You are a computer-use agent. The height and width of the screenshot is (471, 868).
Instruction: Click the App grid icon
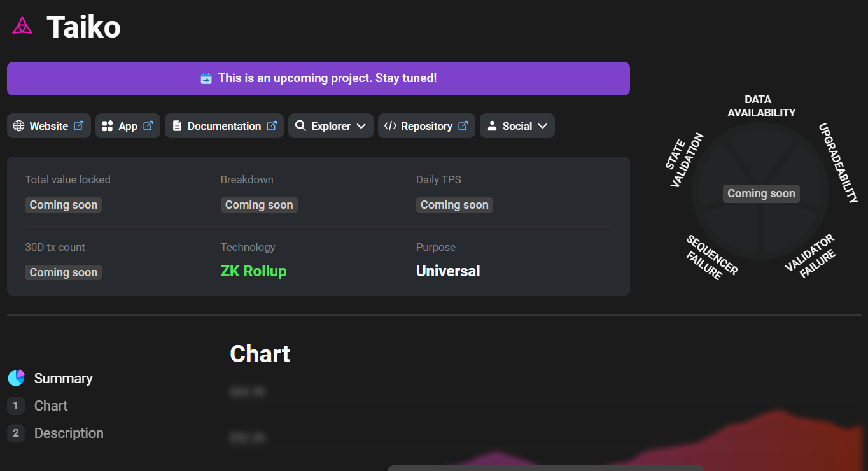pyautogui.click(x=108, y=126)
